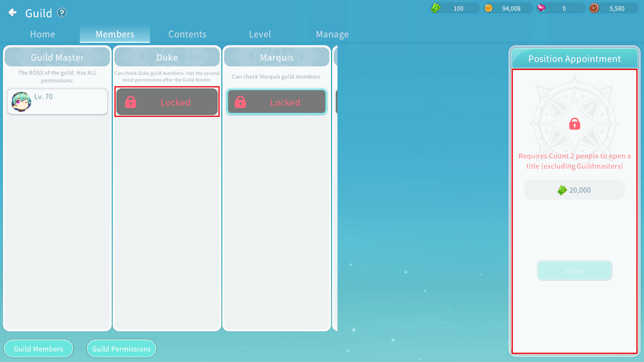Click the back arrow beside Guild
Image resolution: width=644 pixels, height=362 pixels.
point(13,12)
